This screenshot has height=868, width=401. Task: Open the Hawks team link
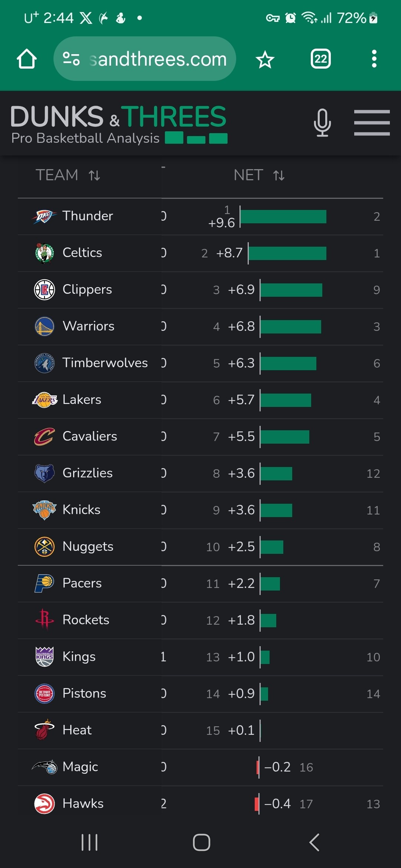pos(83,803)
